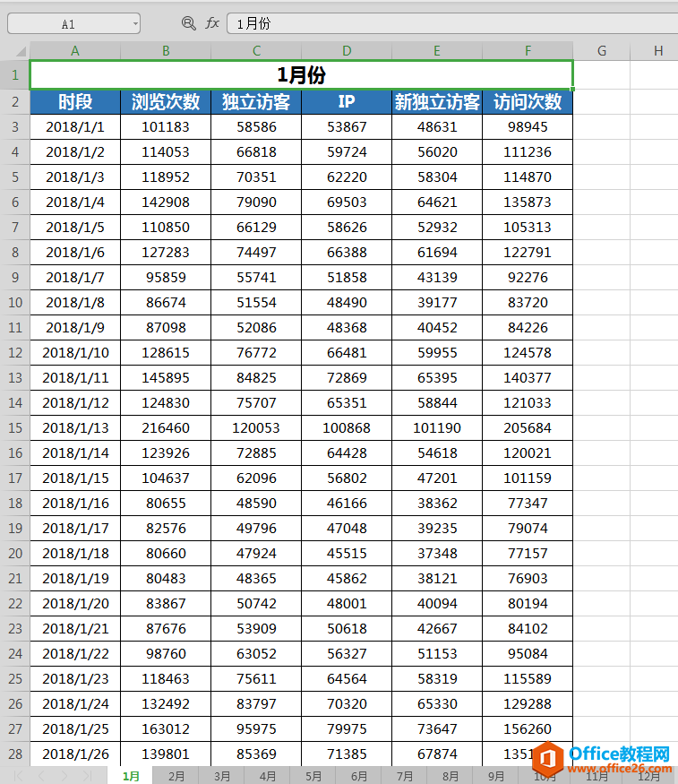
Task: Select cell with value 205684
Action: pos(528,428)
